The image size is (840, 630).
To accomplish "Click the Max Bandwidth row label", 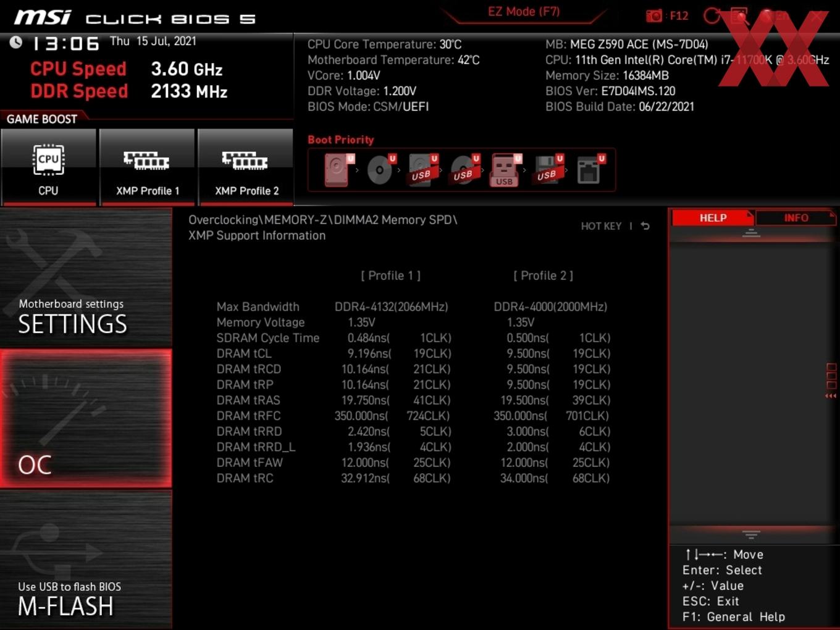I will point(258,307).
